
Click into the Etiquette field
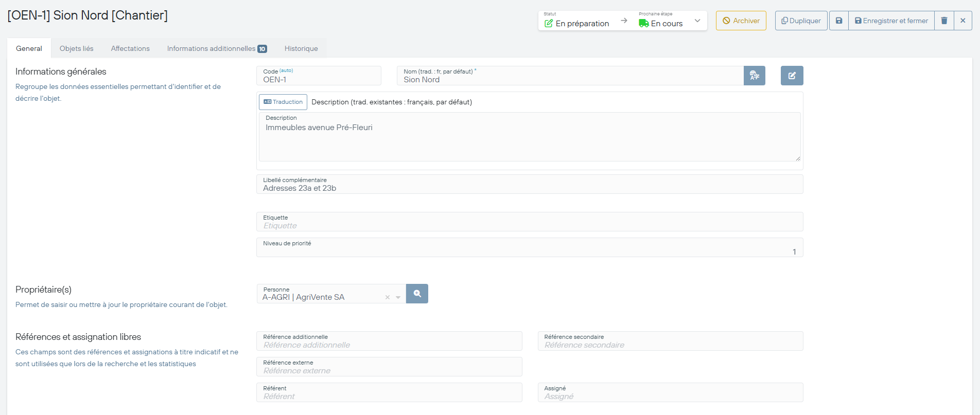click(529, 225)
